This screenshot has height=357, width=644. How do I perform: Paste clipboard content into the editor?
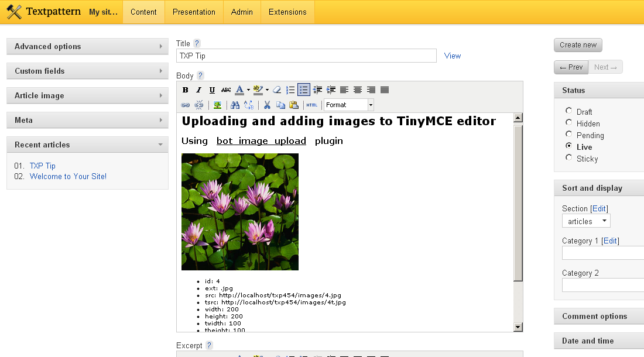(x=293, y=105)
